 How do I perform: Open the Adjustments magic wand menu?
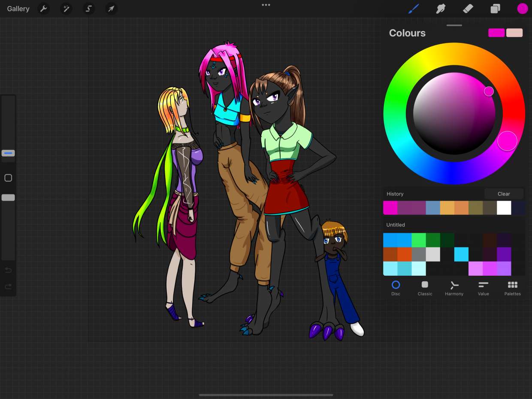tap(66, 9)
